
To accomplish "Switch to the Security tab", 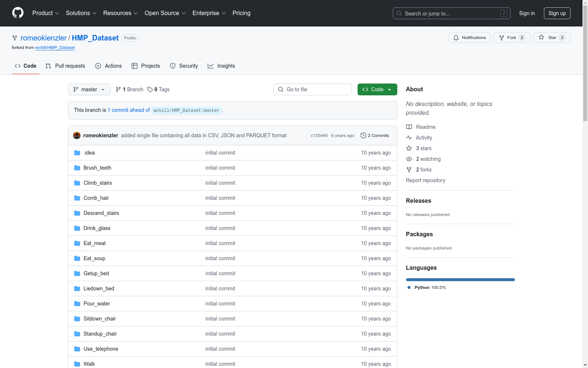I will [x=184, y=66].
